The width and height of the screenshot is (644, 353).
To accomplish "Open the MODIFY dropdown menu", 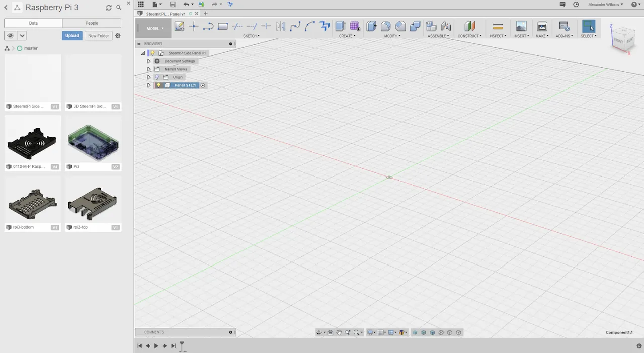I will tap(393, 36).
